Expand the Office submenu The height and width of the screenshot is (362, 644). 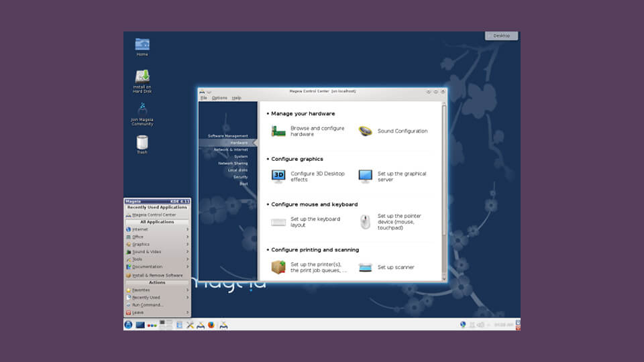(157, 237)
